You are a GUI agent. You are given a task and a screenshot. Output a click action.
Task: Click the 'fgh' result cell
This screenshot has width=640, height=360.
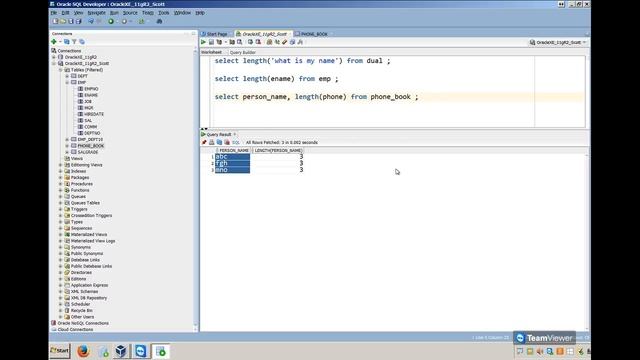[x=232, y=163]
